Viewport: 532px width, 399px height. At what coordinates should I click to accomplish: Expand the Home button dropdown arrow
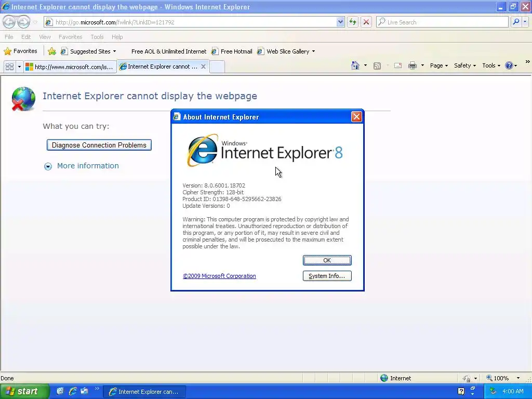[365, 65]
